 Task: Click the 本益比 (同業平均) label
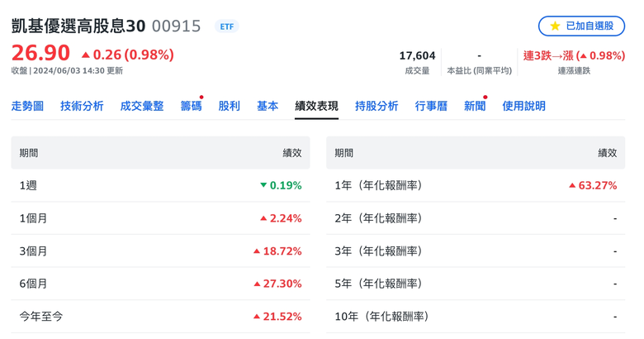(x=480, y=71)
